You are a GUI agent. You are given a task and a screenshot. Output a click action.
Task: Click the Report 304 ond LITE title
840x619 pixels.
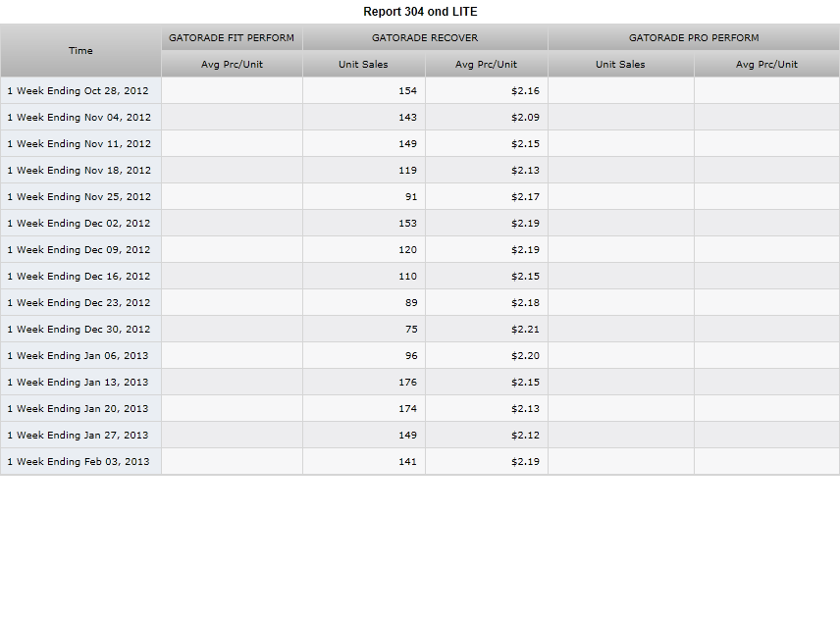coord(420,11)
